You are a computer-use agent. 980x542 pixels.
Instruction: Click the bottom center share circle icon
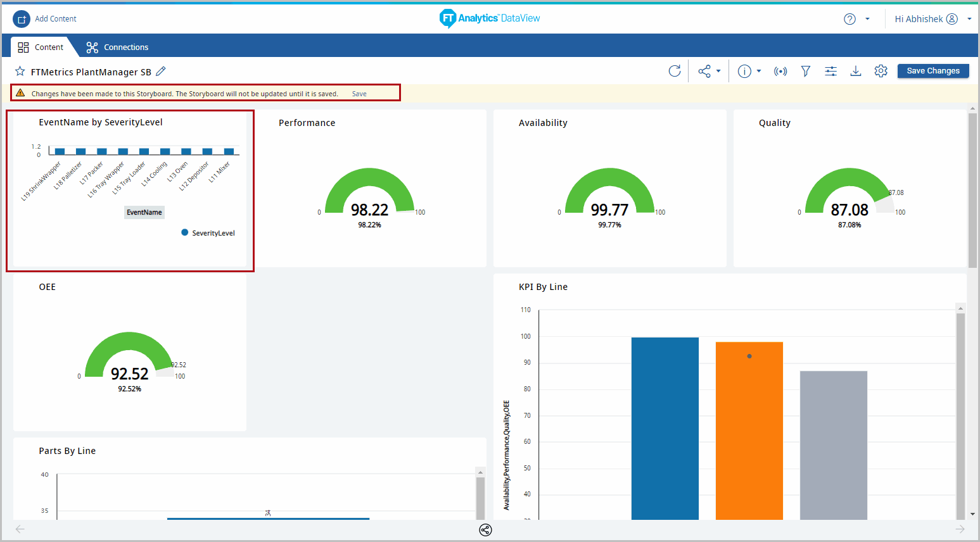[x=485, y=530]
